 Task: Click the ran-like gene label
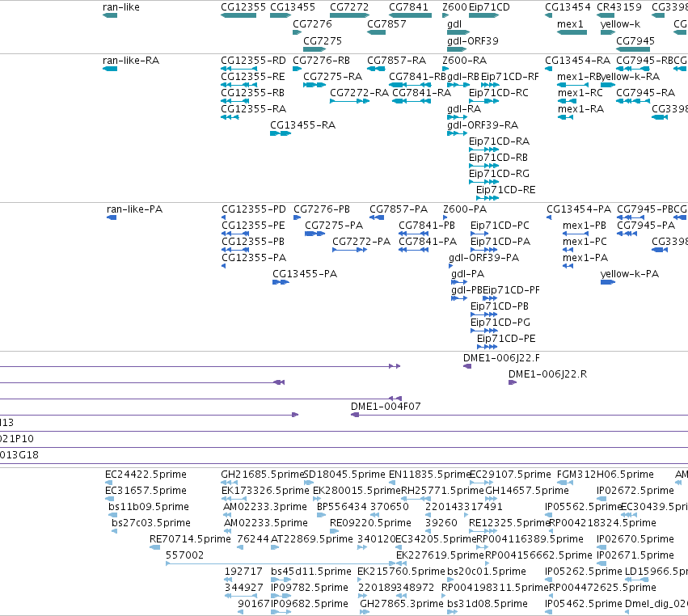pyautogui.click(x=121, y=7)
